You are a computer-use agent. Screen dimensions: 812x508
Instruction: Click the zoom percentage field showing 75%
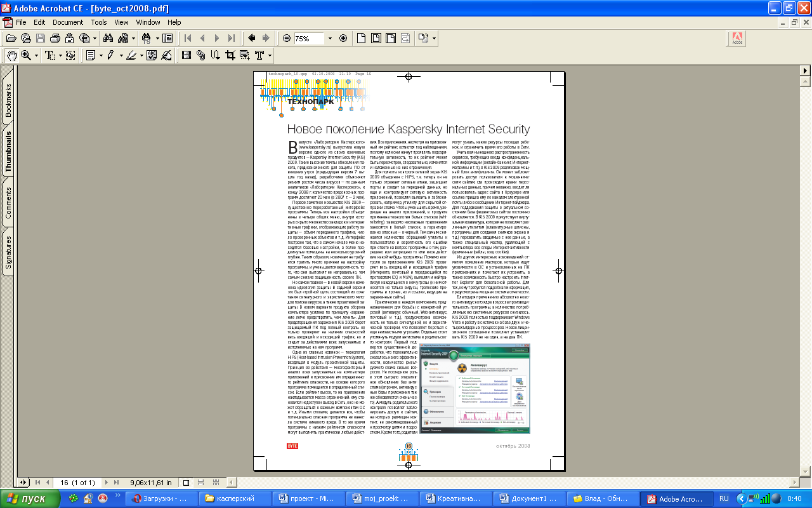tap(309, 38)
